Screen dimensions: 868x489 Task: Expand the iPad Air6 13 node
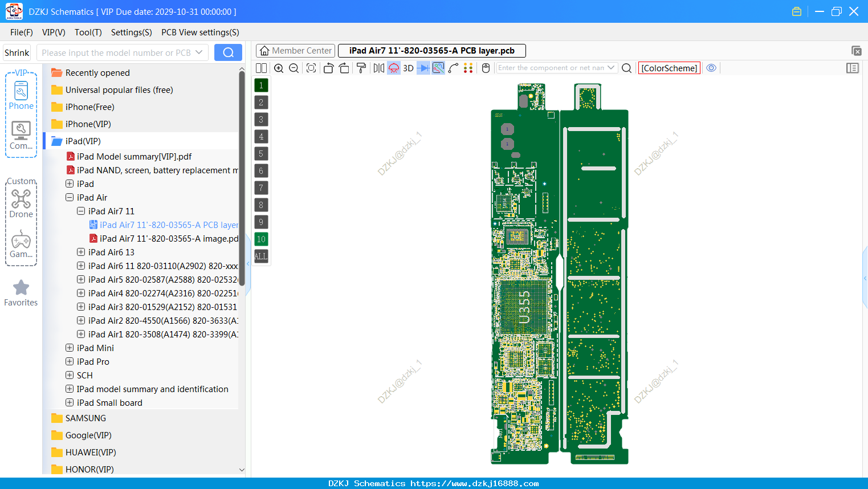(x=81, y=252)
